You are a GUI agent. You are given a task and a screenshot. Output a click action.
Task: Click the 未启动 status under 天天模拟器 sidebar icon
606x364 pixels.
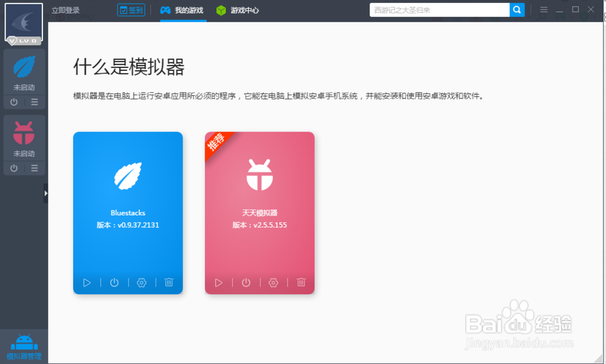[x=24, y=153]
